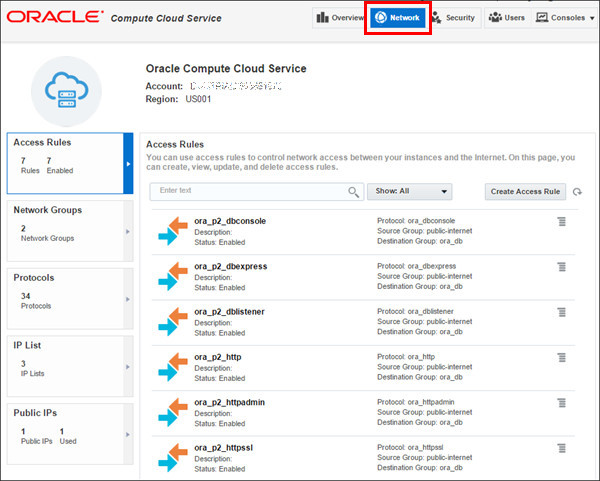Click Protocol: ora_httpssl text
This screenshot has height=481, width=600.
pos(410,447)
